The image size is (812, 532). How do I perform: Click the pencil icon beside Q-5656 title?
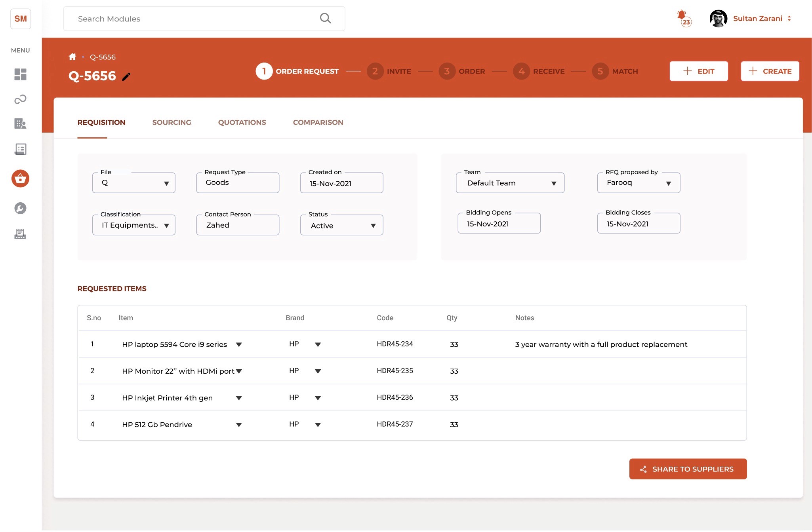126,77
